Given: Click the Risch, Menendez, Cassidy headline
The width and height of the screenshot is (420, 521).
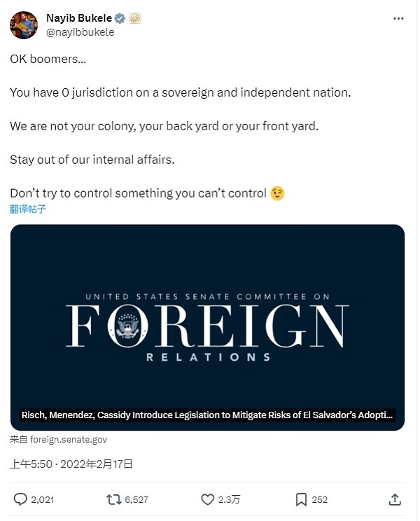Looking at the screenshot, I should (207, 415).
